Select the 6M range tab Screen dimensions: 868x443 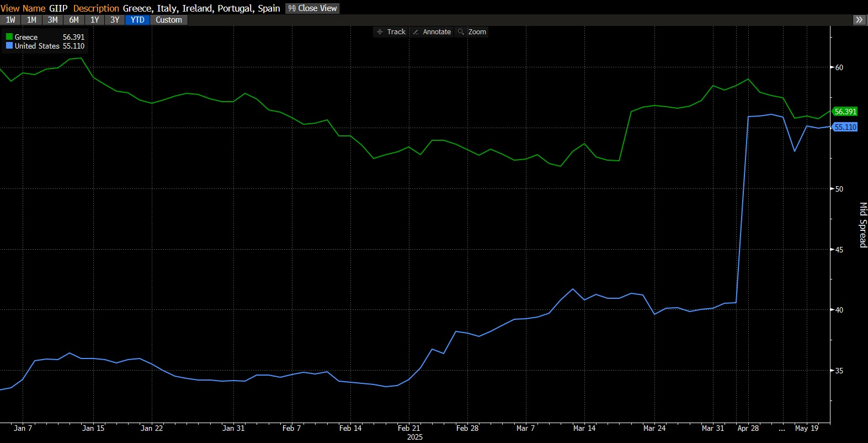pyautogui.click(x=74, y=20)
